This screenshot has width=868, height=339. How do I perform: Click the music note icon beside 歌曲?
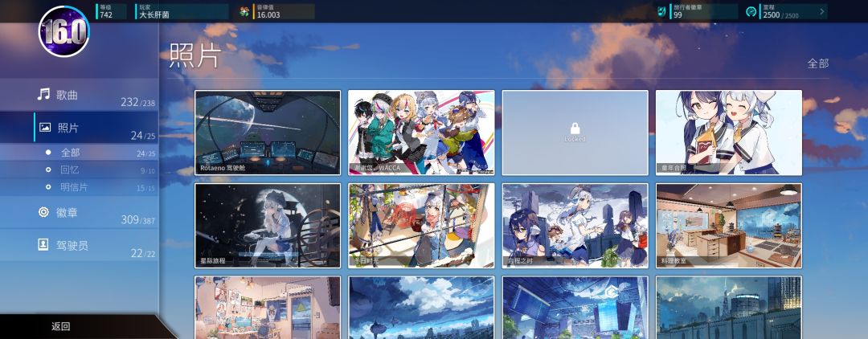coord(43,94)
